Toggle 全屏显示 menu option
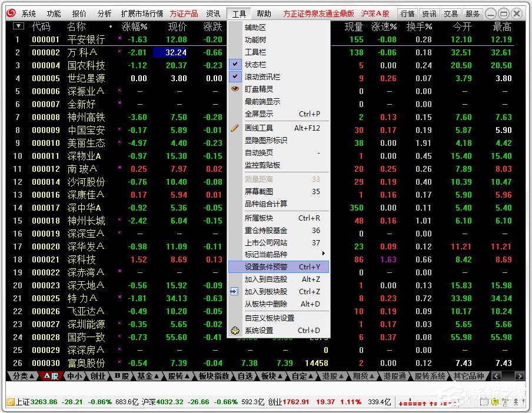The image size is (532, 413). [x=279, y=114]
